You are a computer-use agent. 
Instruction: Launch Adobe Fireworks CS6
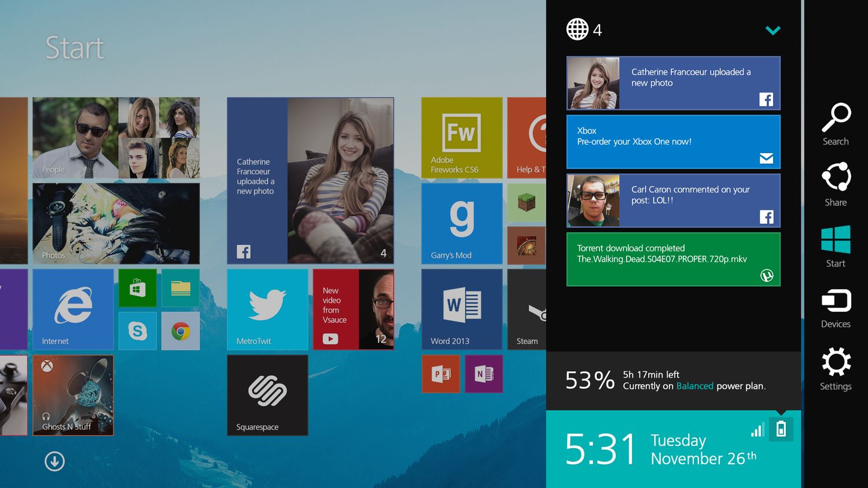[462, 138]
